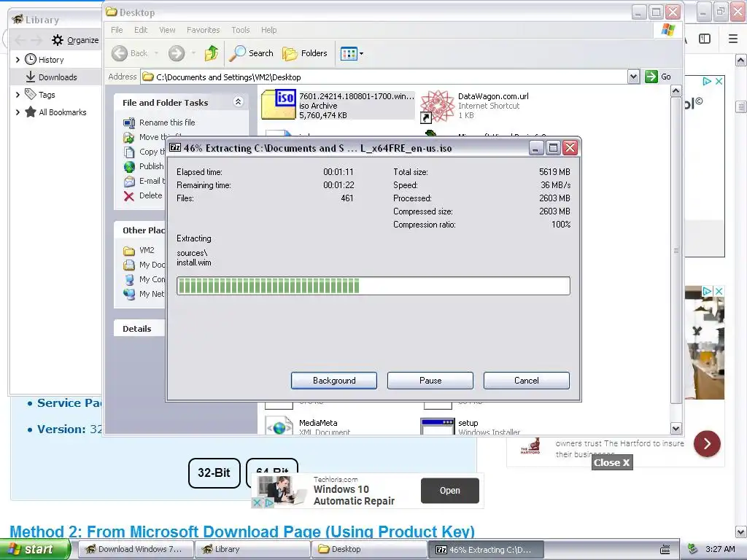Open the Favorites menu
Viewport: 747px width, 560px height.
(204, 30)
